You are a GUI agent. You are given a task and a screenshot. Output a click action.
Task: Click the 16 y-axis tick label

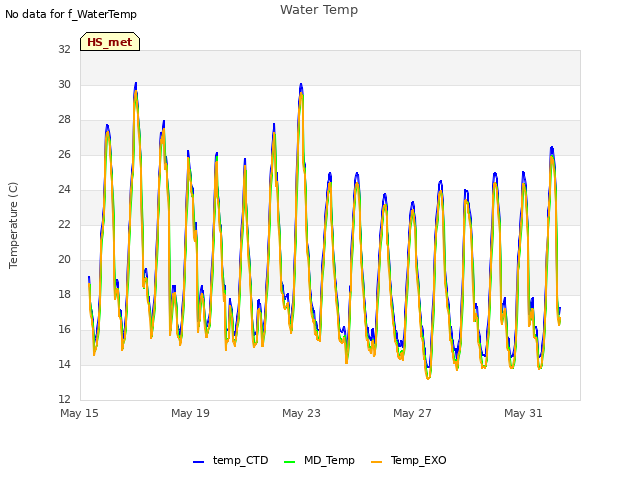click(x=64, y=329)
